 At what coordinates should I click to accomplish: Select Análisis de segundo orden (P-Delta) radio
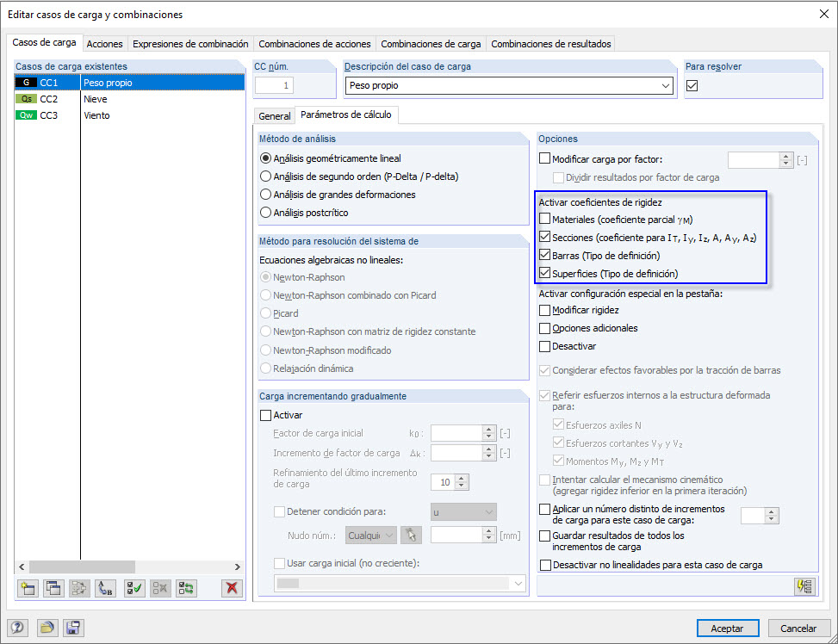coord(265,176)
